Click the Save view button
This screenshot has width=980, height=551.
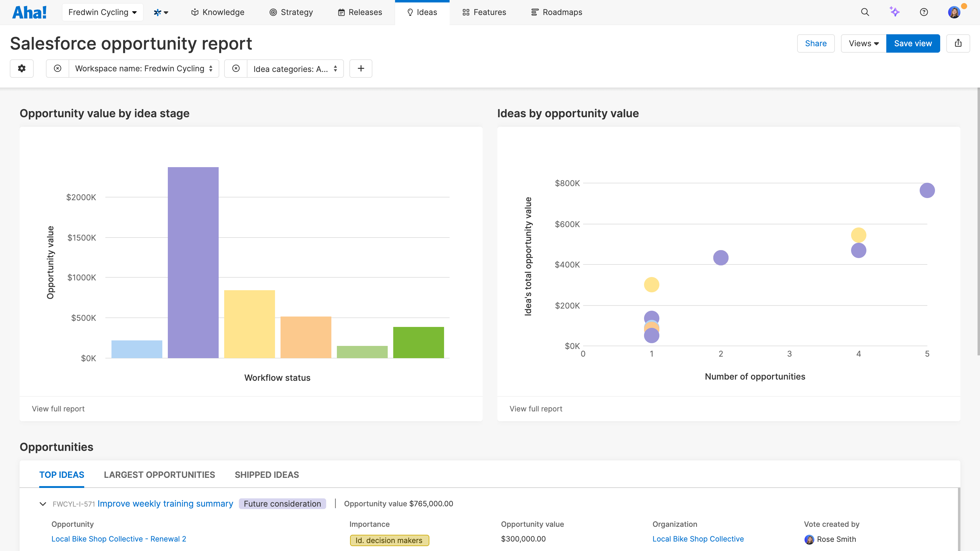coord(913,43)
